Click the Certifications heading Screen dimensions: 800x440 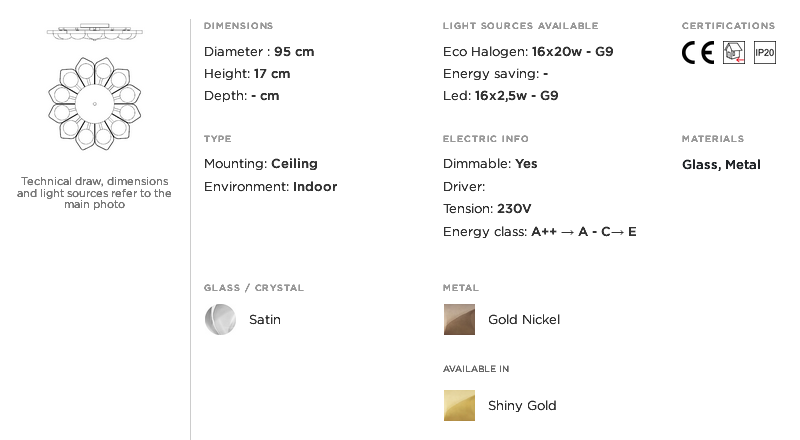coord(728,26)
